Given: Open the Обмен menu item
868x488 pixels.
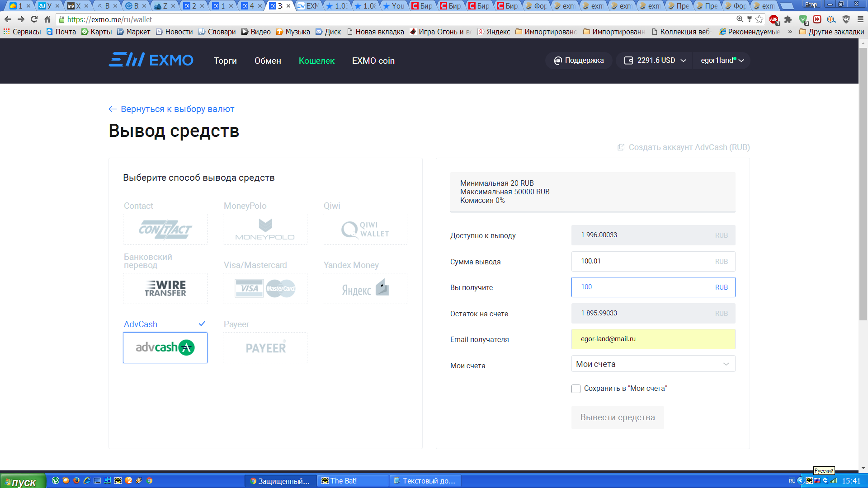Looking at the screenshot, I should (x=268, y=61).
